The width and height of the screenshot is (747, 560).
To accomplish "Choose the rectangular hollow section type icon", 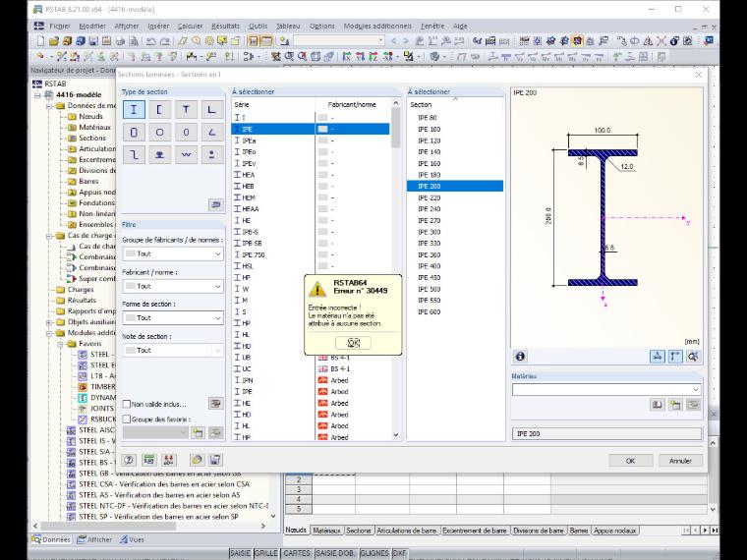I will click(134, 133).
